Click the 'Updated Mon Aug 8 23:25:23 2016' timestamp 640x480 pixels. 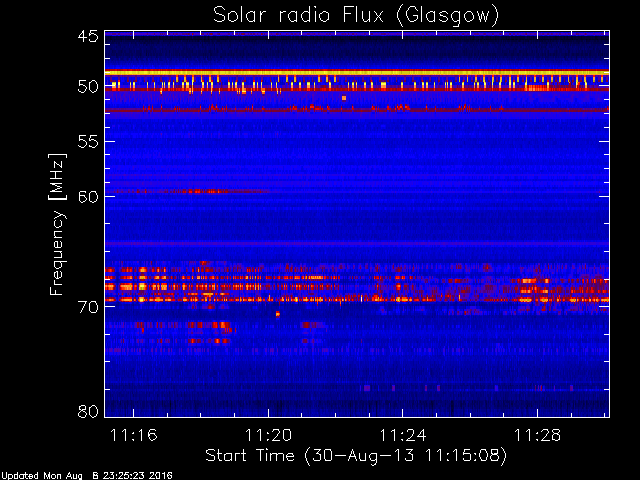pyautogui.click(x=87, y=476)
